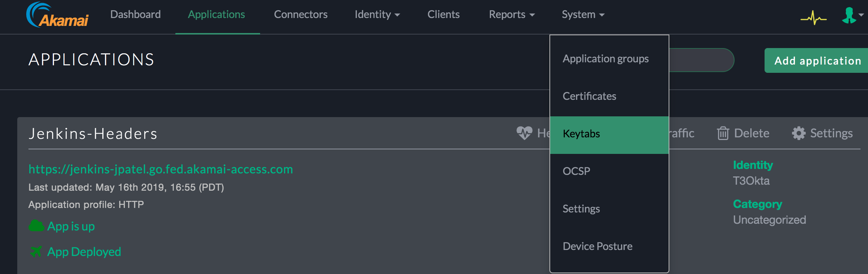Image resolution: width=868 pixels, height=274 pixels.
Task: Open the Connectors tab
Action: 301,14
